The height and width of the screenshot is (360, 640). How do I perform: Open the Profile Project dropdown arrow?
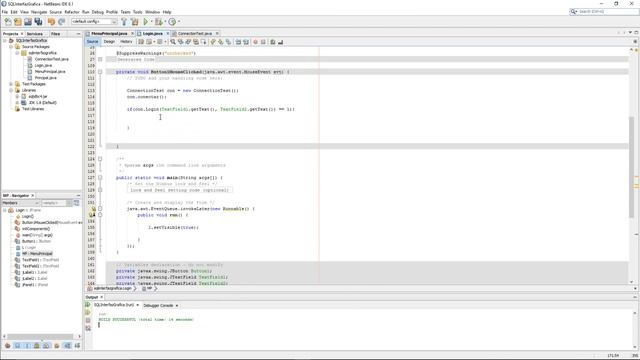179,22
